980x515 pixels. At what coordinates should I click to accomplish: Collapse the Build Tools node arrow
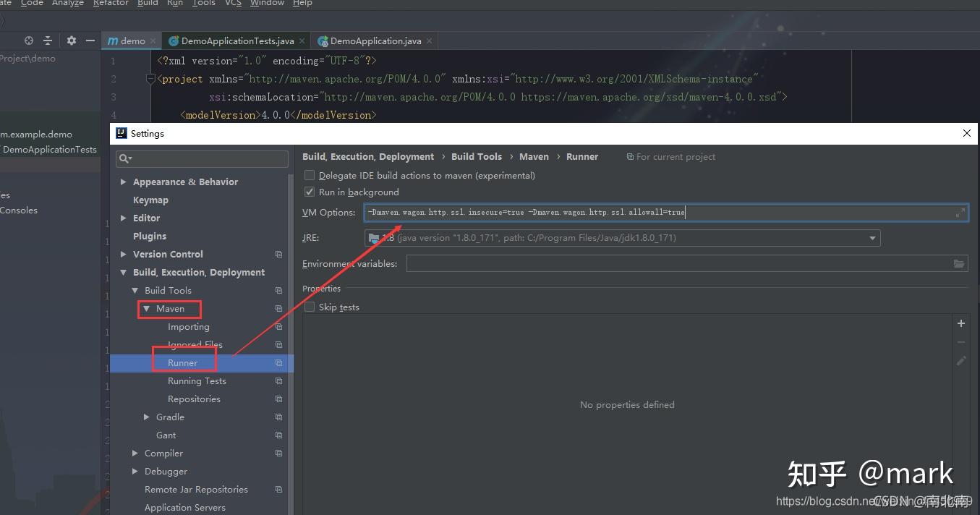coord(135,291)
